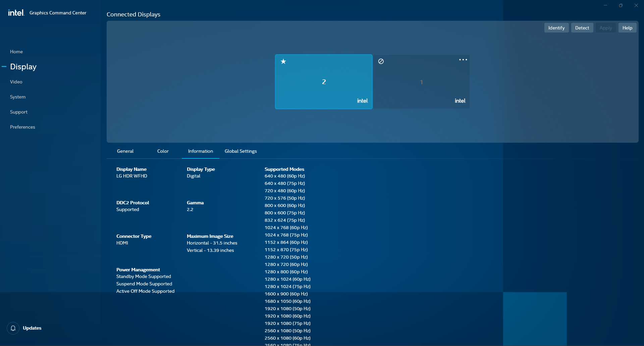Click the 1280 x 720 (50p Hz) mode
This screenshot has height=346, width=644.
tap(286, 257)
